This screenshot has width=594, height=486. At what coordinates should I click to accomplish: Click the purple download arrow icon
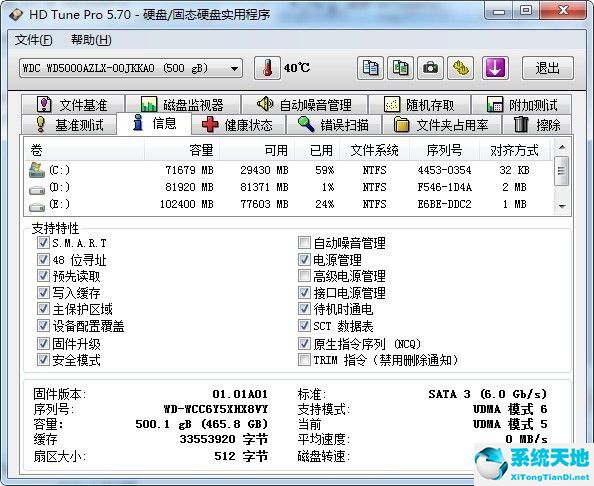(x=495, y=68)
